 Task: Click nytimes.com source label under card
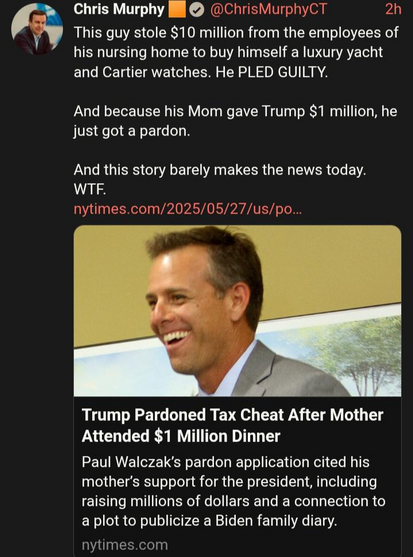pos(125,545)
